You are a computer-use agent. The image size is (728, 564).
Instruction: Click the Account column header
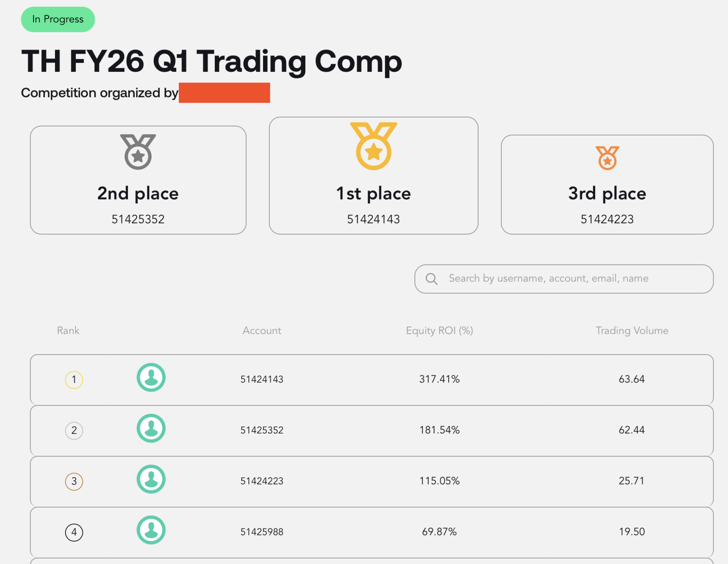262,331
